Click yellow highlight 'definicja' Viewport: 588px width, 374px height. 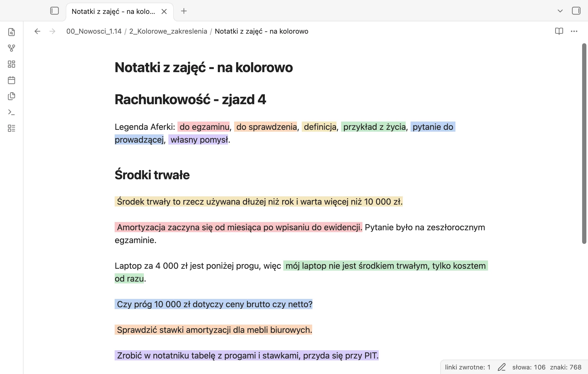coord(319,127)
